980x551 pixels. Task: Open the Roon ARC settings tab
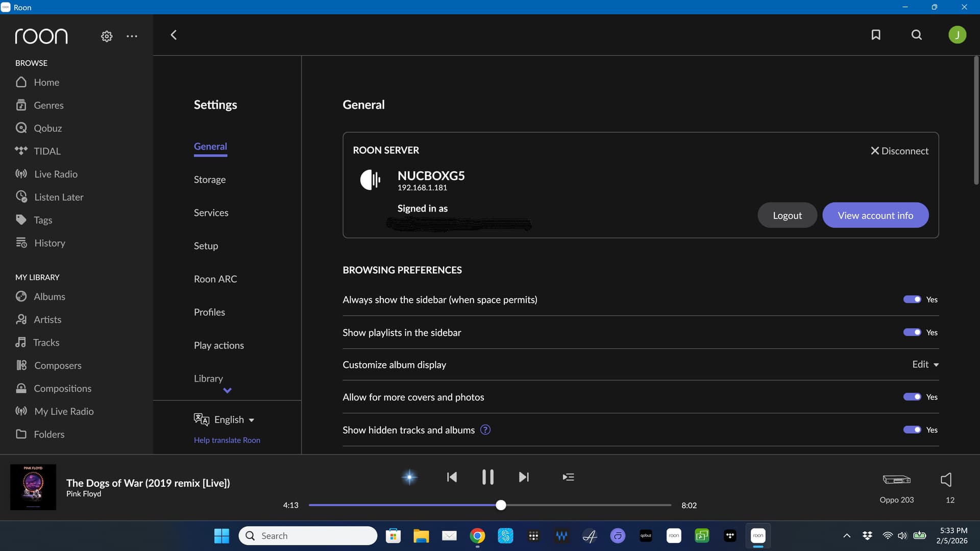tap(215, 279)
